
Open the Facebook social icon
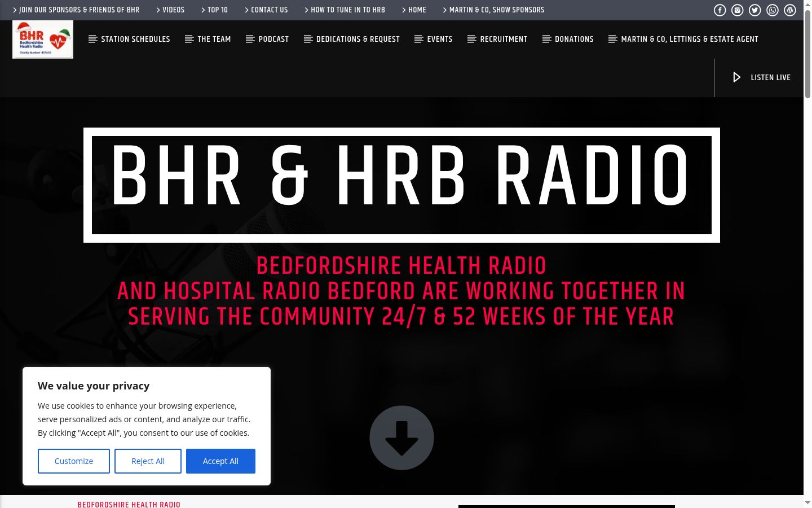coord(720,10)
